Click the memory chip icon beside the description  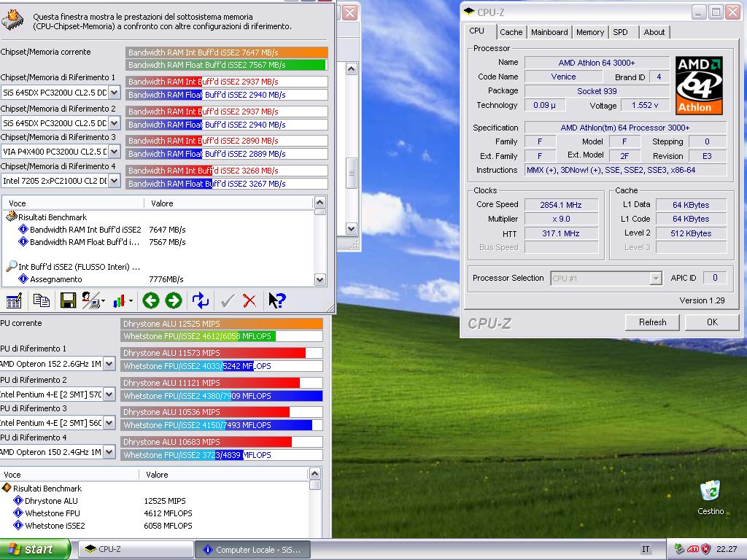[12, 20]
